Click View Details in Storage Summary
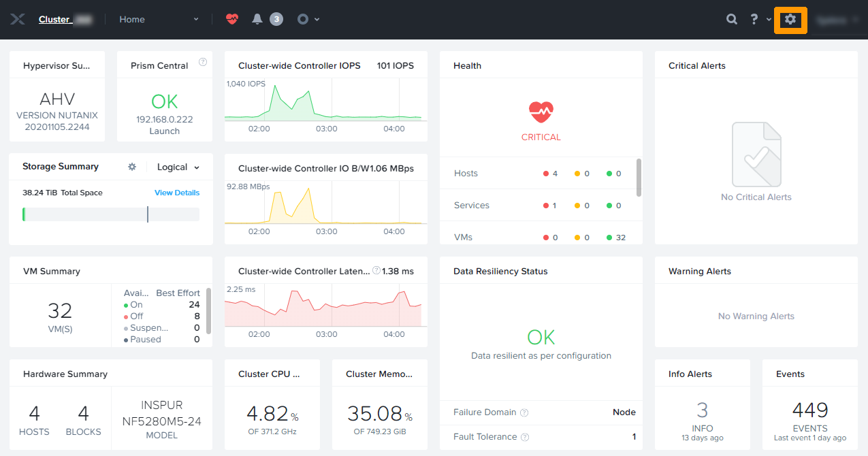This screenshot has width=868, height=456. pyautogui.click(x=177, y=193)
